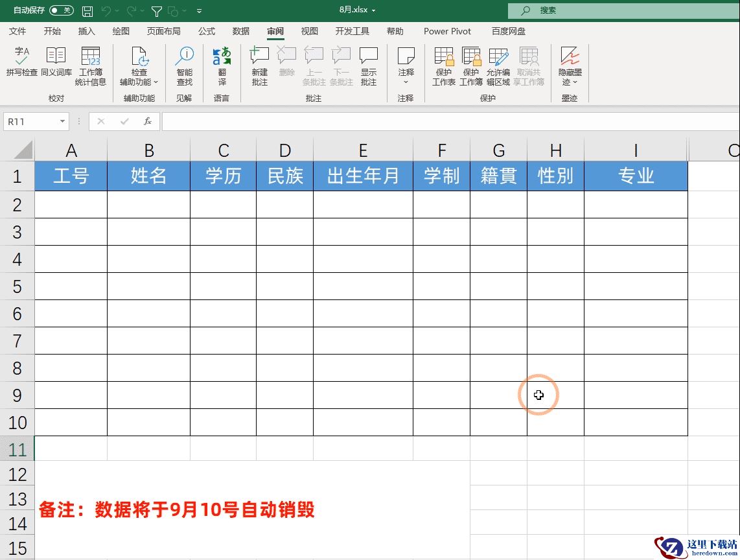Image resolution: width=740 pixels, height=560 pixels.
Task: Open the 注释 notes menu
Action: click(x=406, y=66)
